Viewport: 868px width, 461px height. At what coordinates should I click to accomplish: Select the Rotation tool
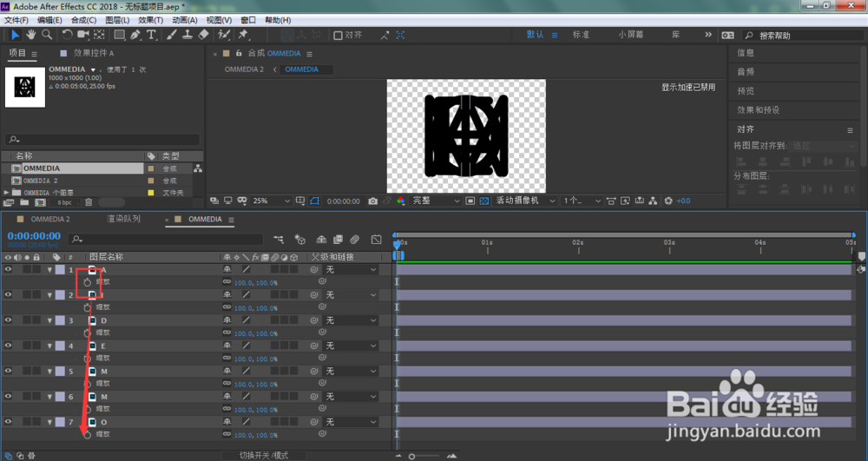tap(67, 35)
